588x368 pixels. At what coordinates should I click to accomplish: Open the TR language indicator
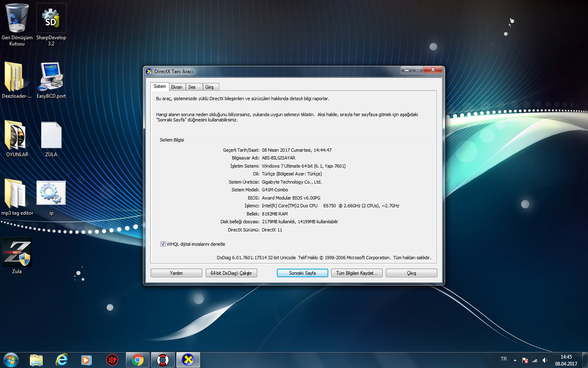504,359
